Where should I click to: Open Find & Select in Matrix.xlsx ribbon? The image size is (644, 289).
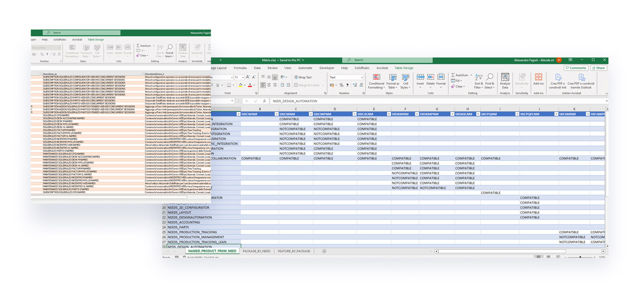click(x=489, y=81)
